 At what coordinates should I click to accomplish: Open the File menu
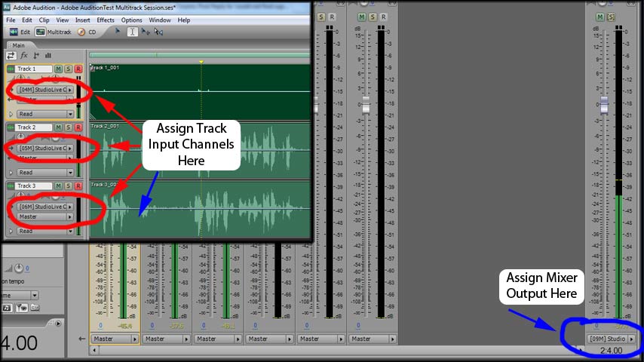click(11, 20)
